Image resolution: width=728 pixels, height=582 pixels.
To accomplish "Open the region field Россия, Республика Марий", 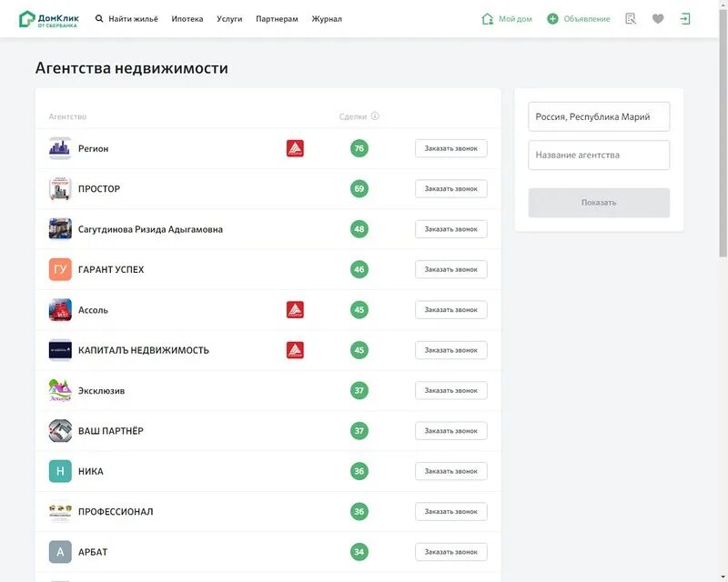I will click(599, 116).
